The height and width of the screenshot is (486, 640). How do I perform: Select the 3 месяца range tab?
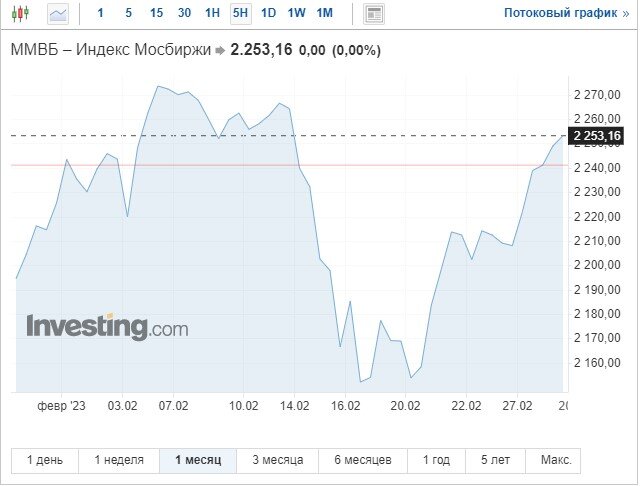[x=278, y=460]
